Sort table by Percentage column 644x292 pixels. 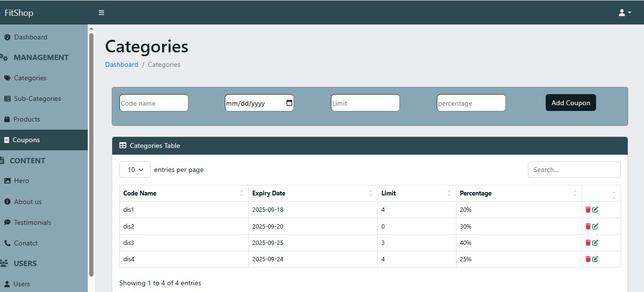[518, 194]
